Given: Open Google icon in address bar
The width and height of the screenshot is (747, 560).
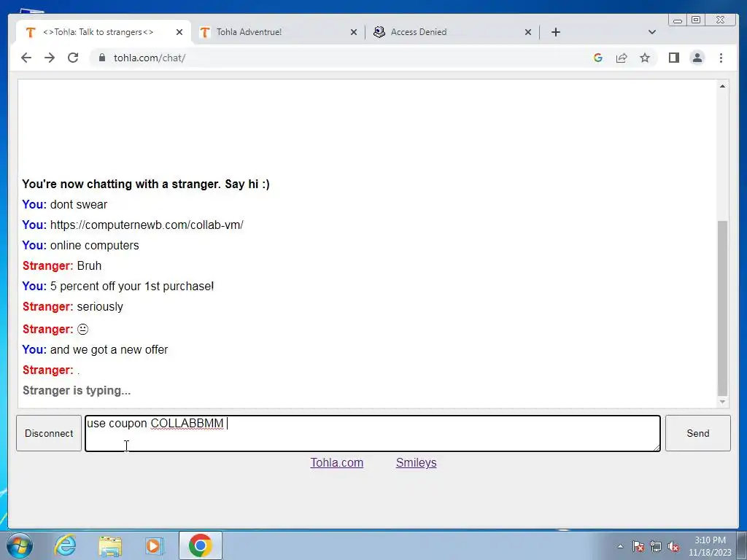Looking at the screenshot, I should pyautogui.click(x=598, y=58).
